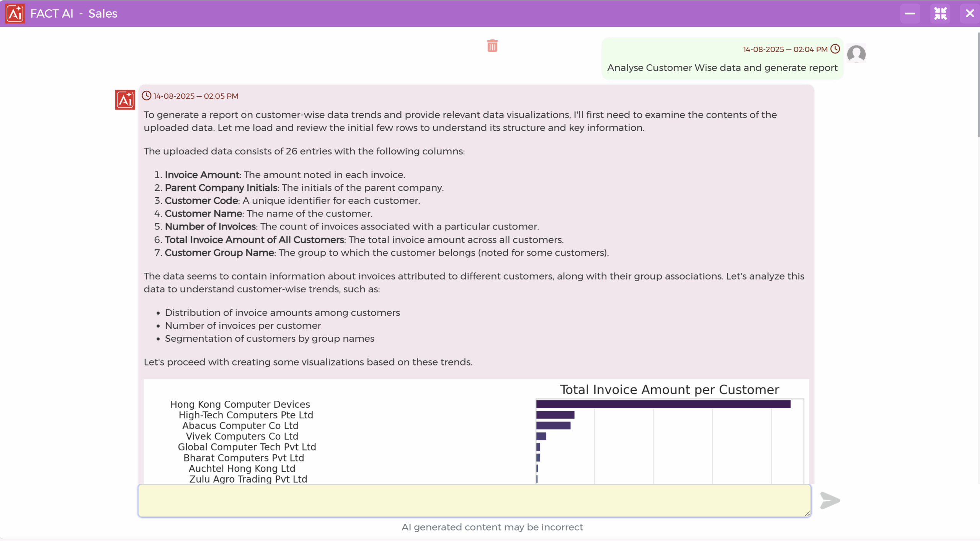Click 'Hong Kong Computer Devices' chart label
This screenshot has width=980, height=541.
coord(240,404)
